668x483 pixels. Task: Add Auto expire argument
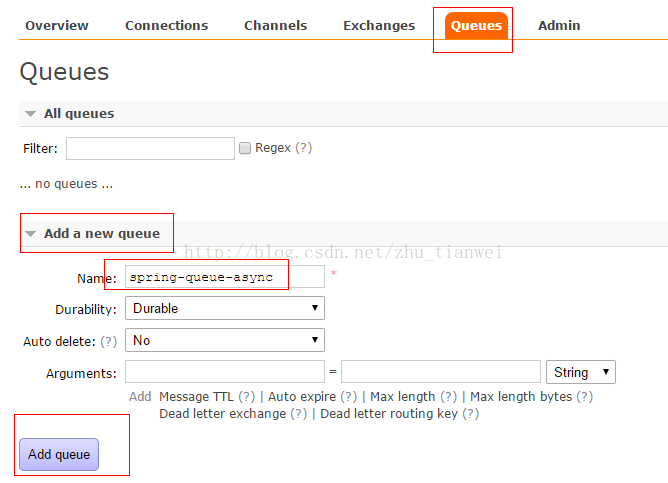[x=302, y=397]
